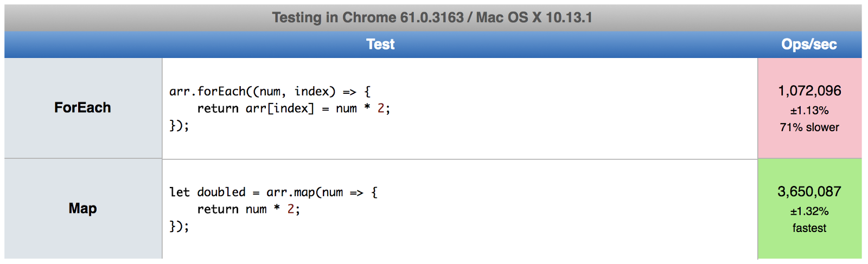Click the 1,072,096 ops/sec value
The width and height of the screenshot is (868, 264).
(809, 91)
